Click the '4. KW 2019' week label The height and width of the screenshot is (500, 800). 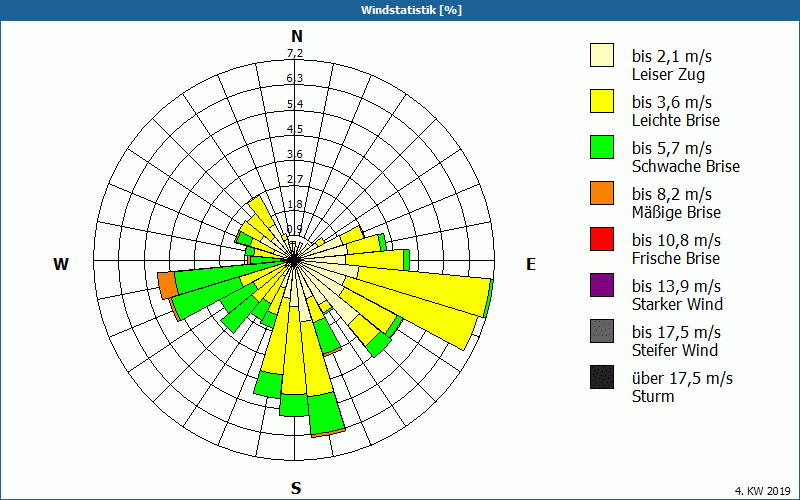[x=762, y=491]
